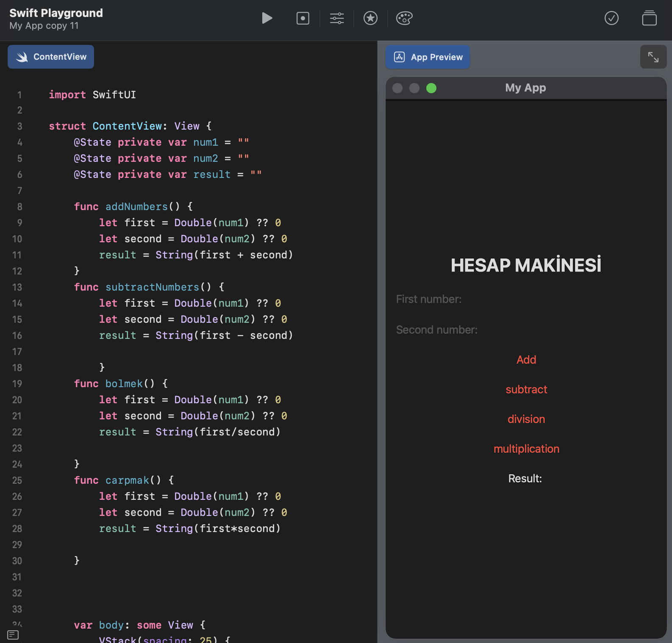Viewport: 672px width, 643px height.
Task: Select the ContentView file tab
Action: (x=51, y=57)
